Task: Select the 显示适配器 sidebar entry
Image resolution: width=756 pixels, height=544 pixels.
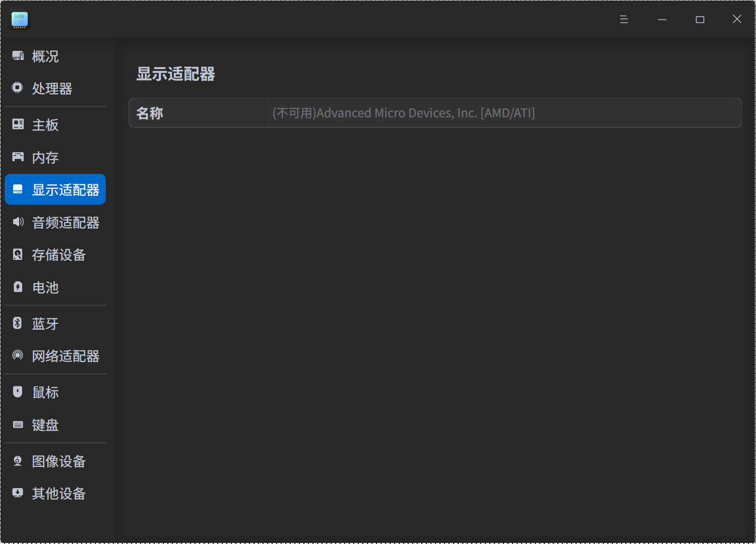Action: click(55, 189)
